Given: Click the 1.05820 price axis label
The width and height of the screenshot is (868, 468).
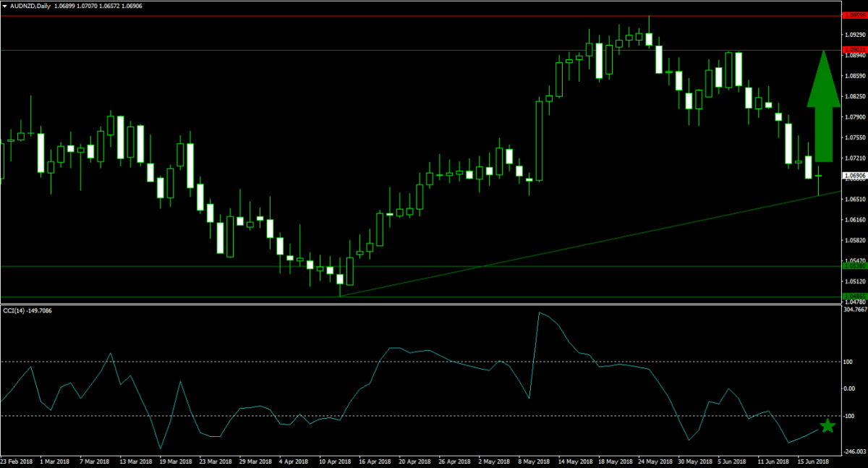Looking at the screenshot, I should click(x=855, y=240).
